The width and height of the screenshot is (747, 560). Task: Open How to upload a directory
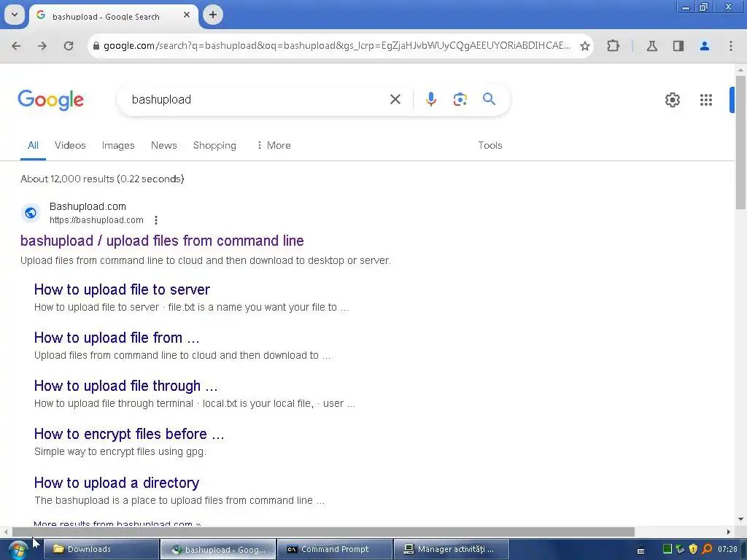(117, 483)
